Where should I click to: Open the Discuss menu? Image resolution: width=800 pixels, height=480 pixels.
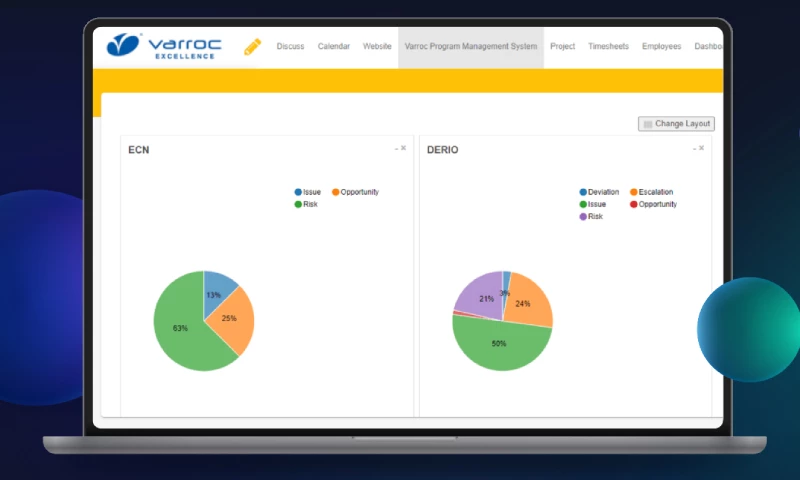click(x=290, y=46)
